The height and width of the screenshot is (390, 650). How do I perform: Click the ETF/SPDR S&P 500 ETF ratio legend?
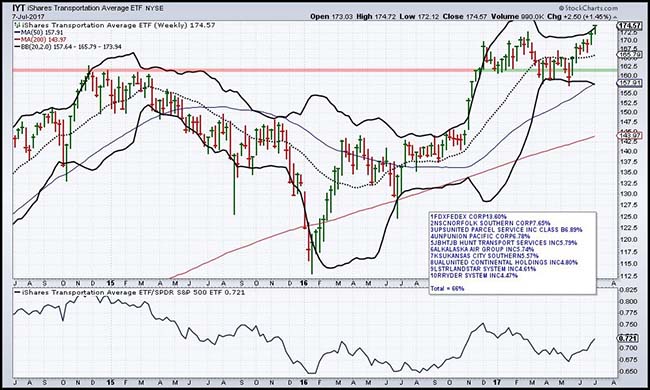pyautogui.click(x=130, y=292)
